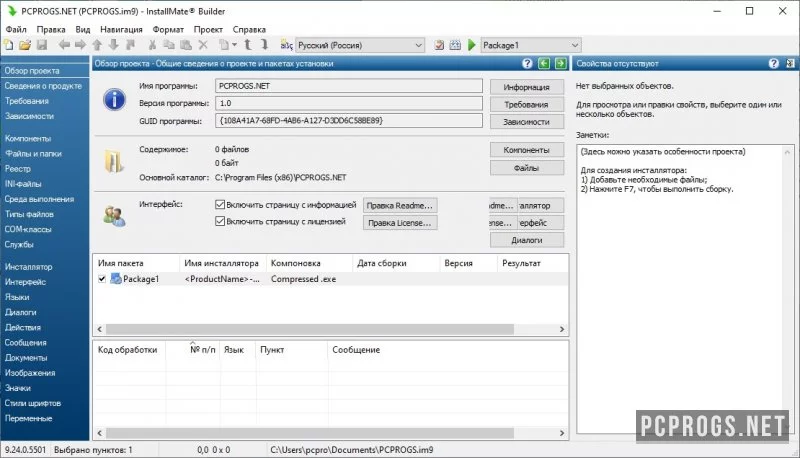Screen dimensions: 800x458
Task: Click the Диалоги button
Action: click(x=527, y=240)
